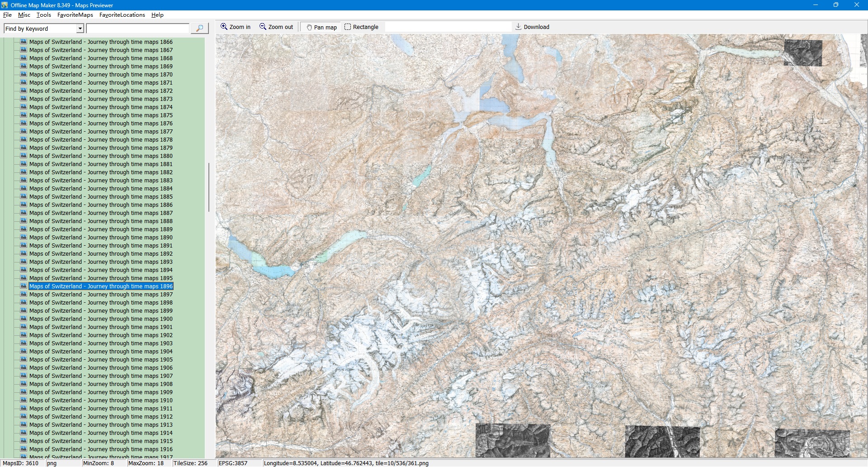Open the Tools menu

(x=43, y=15)
